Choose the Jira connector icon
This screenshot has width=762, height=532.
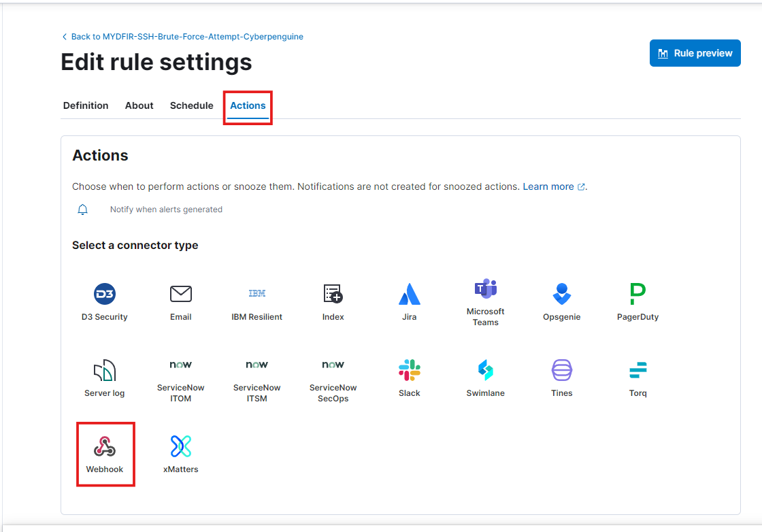(x=409, y=294)
